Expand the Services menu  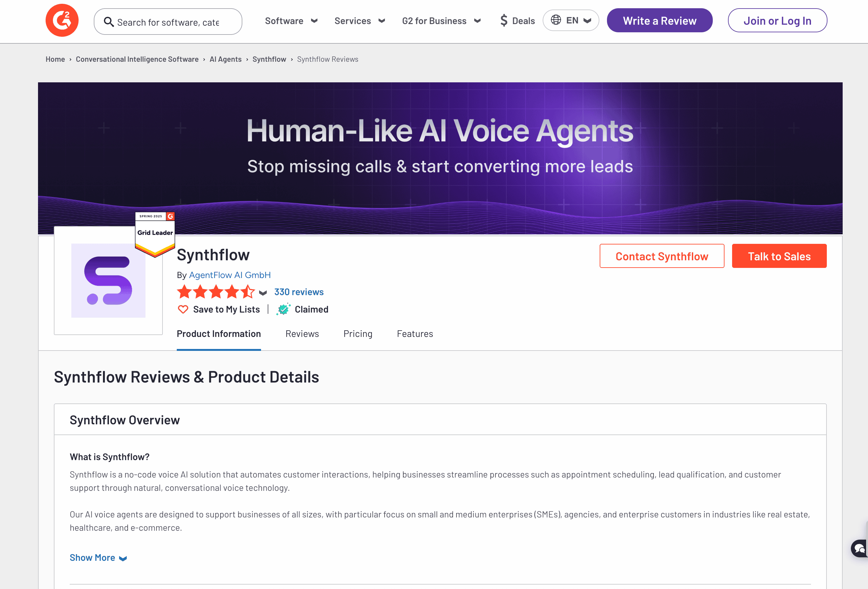tap(360, 21)
